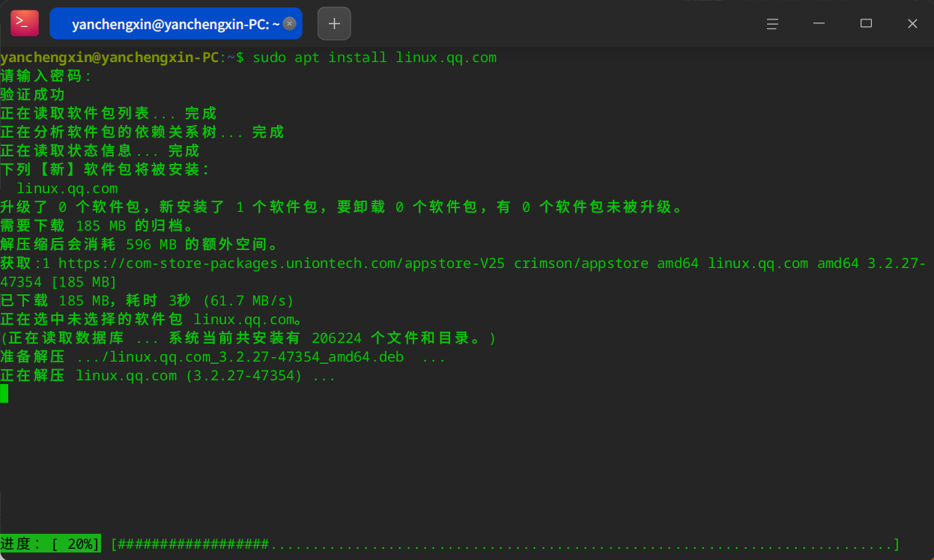Close the terminal window

pyautogui.click(x=912, y=24)
